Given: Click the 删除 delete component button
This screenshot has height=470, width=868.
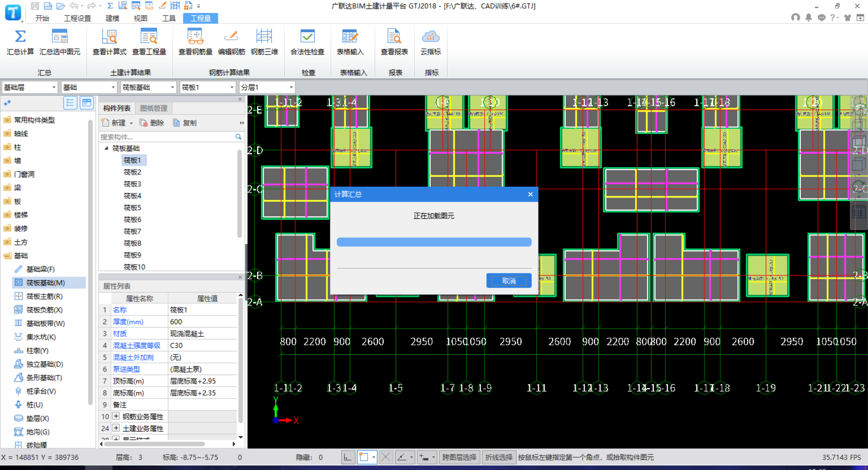Looking at the screenshot, I should [x=152, y=123].
